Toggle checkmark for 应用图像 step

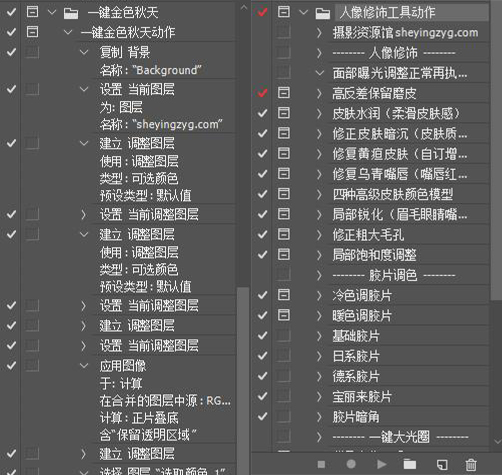(11, 365)
